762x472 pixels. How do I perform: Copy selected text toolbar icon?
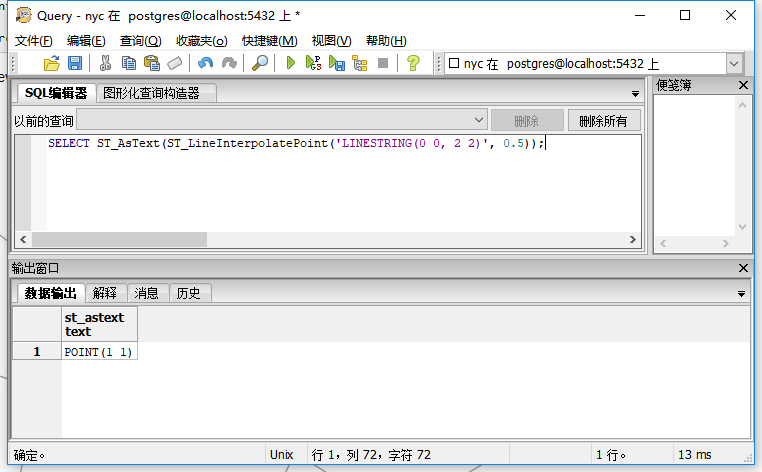(x=128, y=63)
